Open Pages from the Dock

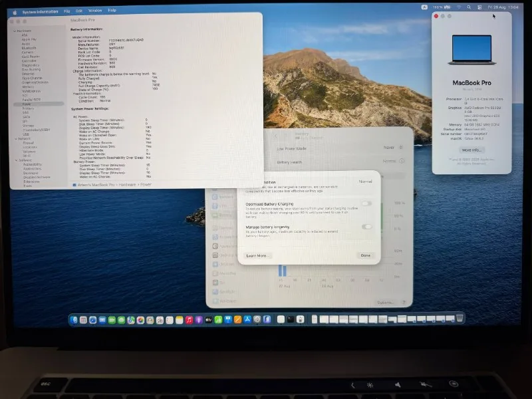tap(237, 320)
